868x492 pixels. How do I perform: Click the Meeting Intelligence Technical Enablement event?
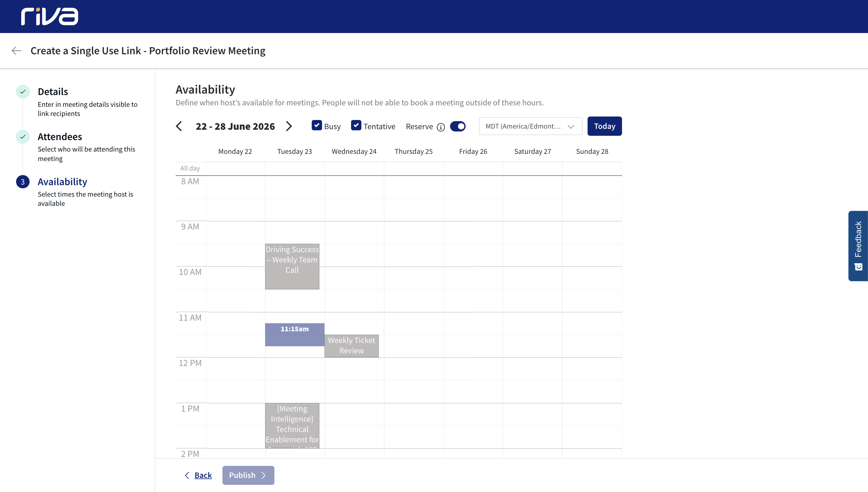pos(292,425)
